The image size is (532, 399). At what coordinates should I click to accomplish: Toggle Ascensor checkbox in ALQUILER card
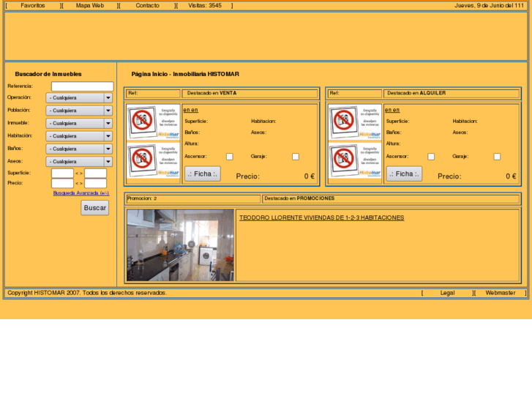click(x=431, y=157)
